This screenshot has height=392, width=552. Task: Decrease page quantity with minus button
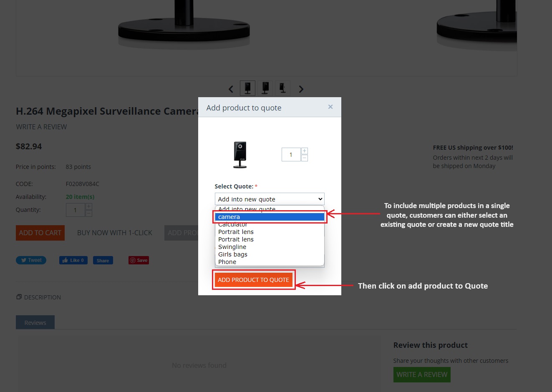(x=88, y=214)
